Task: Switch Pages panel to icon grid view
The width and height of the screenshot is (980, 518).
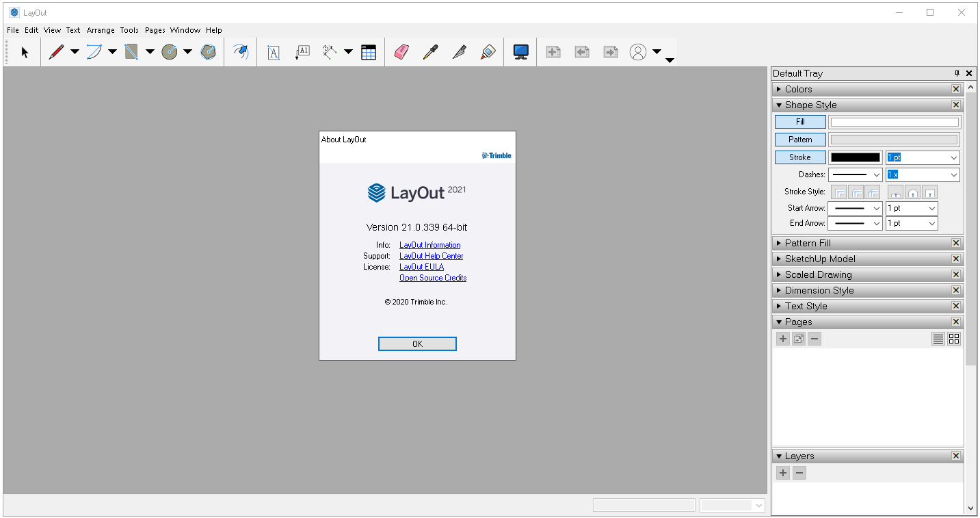Action: 954,339
